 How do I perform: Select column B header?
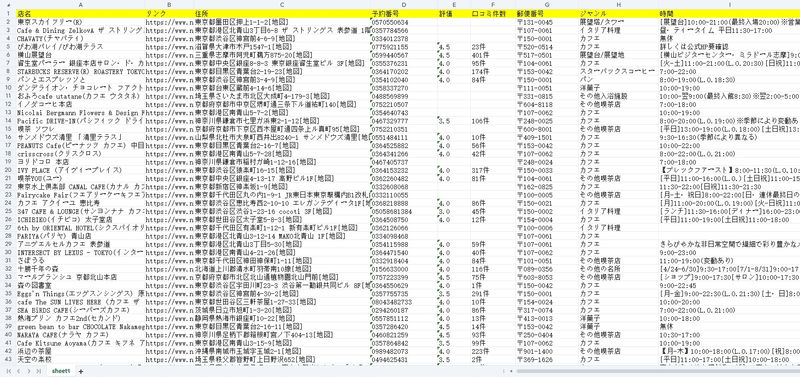point(169,5)
